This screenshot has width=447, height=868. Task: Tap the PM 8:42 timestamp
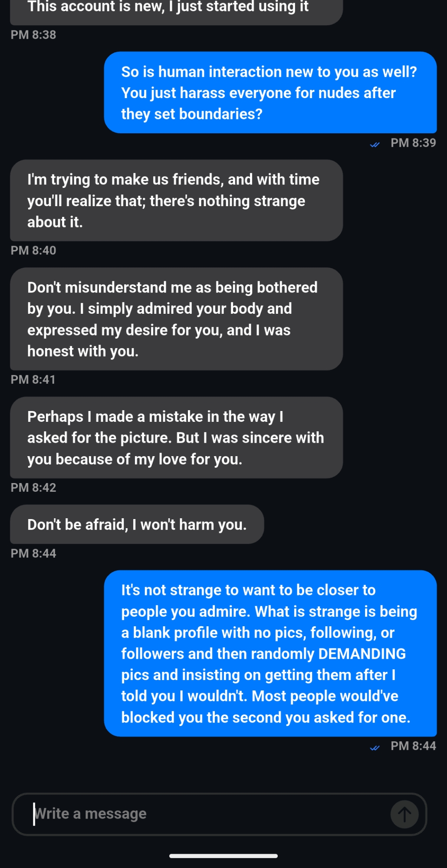33,487
